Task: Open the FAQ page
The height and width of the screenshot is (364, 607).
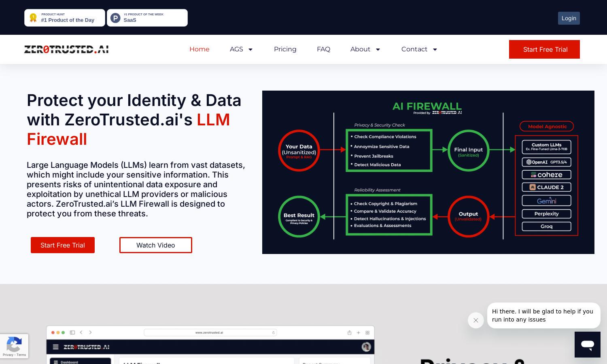Action: (x=324, y=49)
